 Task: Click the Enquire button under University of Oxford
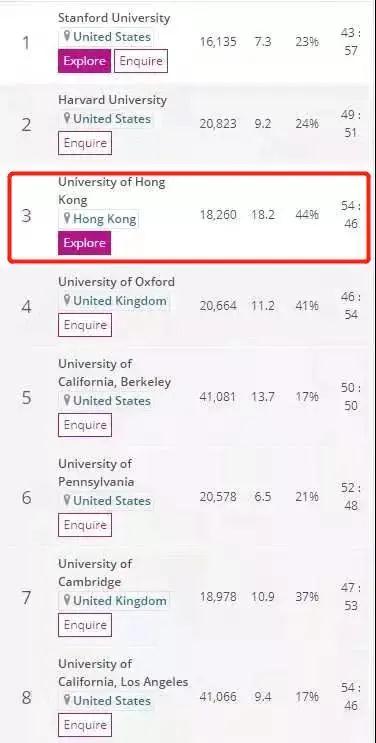click(x=85, y=325)
